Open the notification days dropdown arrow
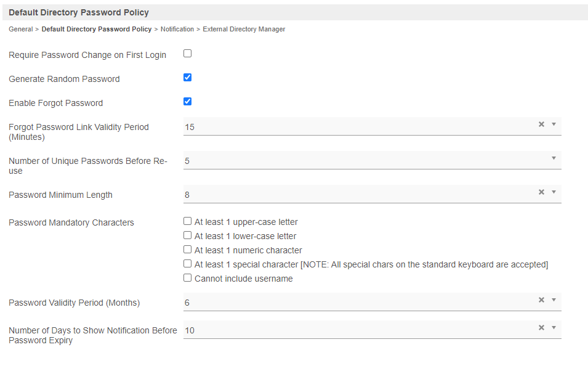This screenshot has width=588, height=371. pyautogui.click(x=554, y=327)
